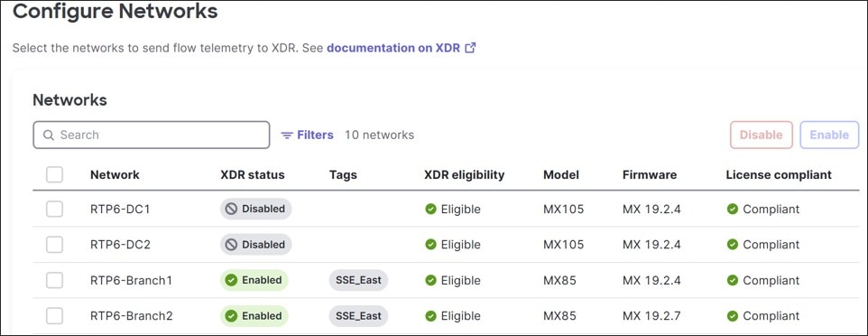The width and height of the screenshot is (868, 336).
Task: Click the MX85 model for RTP6-Branch1
Action: tap(559, 280)
